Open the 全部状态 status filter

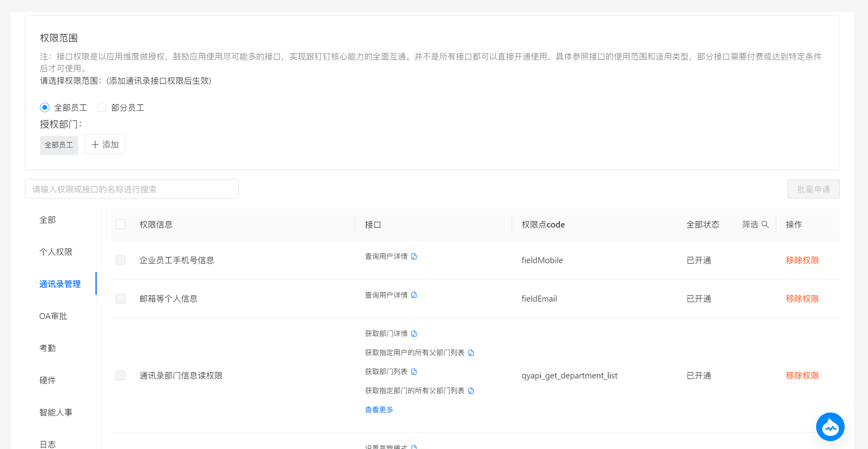(x=703, y=224)
